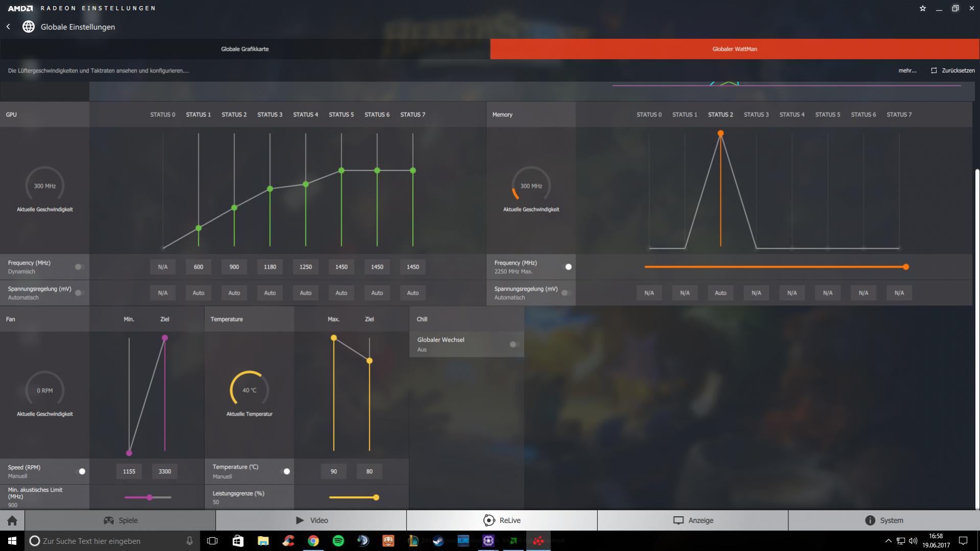
Task: Click the orange face taskbar icon
Action: tap(388, 541)
